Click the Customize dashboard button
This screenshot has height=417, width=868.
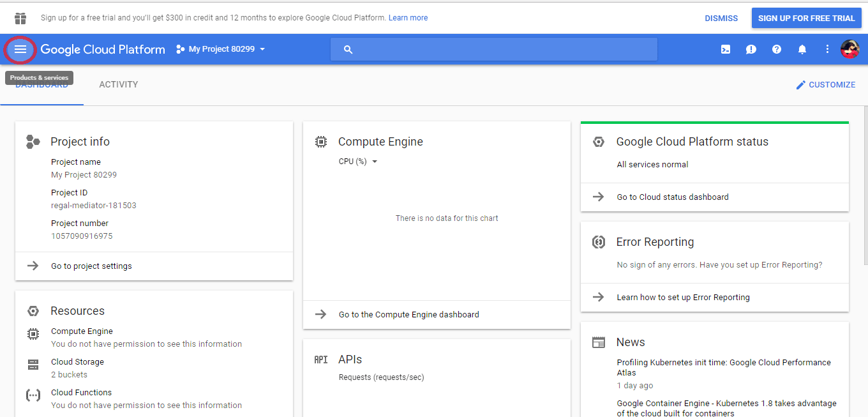click(x=825, y=85)
